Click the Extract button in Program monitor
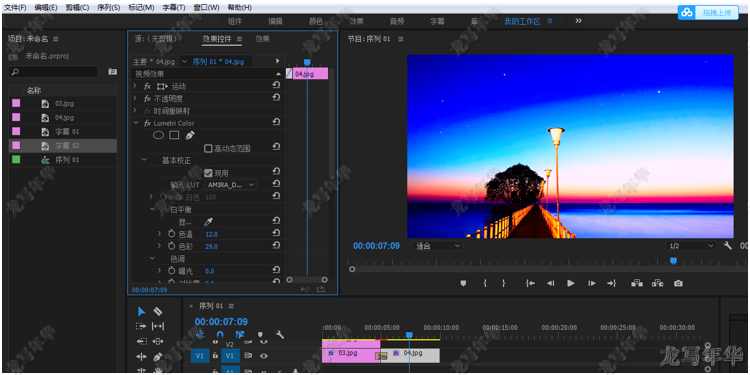Screen dimensions: 750x375 click(x=657, y=283)
